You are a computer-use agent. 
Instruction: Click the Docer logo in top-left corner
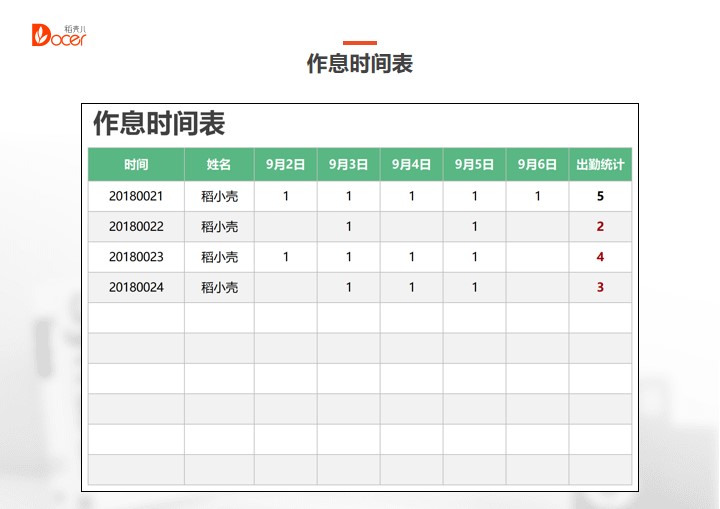tap(59, 35)
